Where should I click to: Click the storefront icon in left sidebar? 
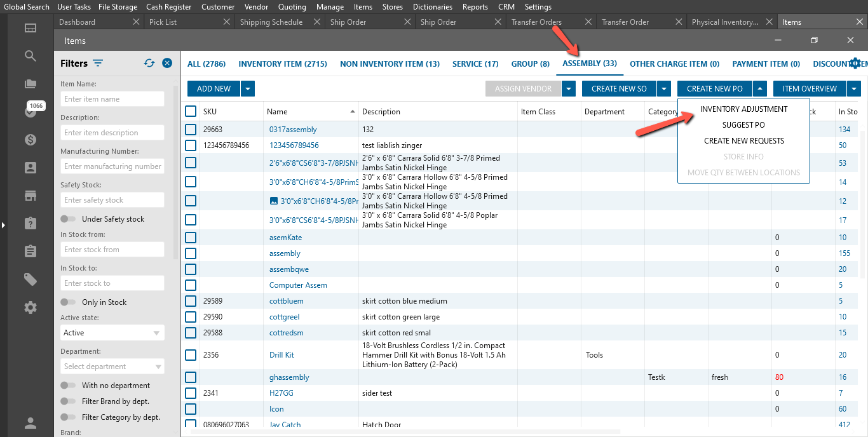31,196
